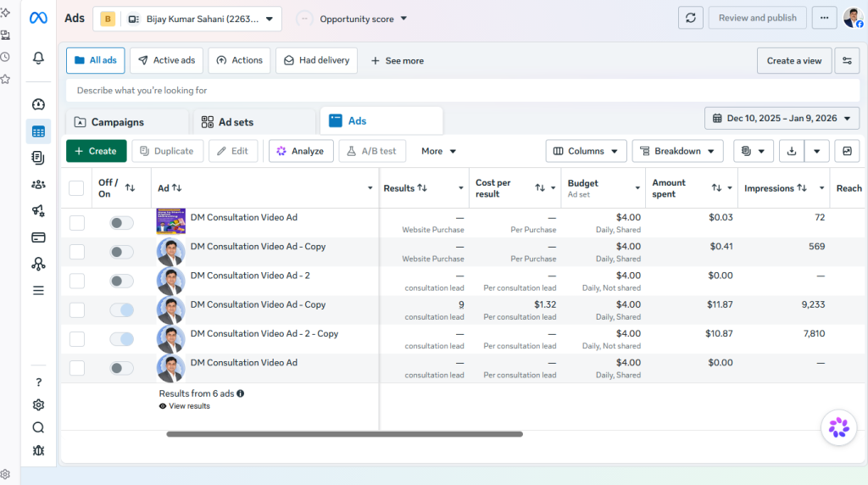This screenshot has height=485, width=868.
Task: Open the date range Dec 10, 2025 – Jan 9, 2026 picker
Action: click(x=782, y=119)
